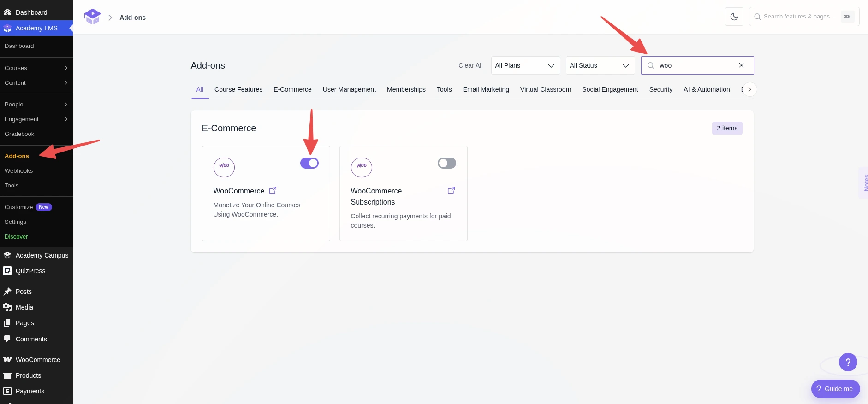Screen dimensions: 868x404
Task: Select the Security tab
Action: pyautogui.click(x=661, y=89)
